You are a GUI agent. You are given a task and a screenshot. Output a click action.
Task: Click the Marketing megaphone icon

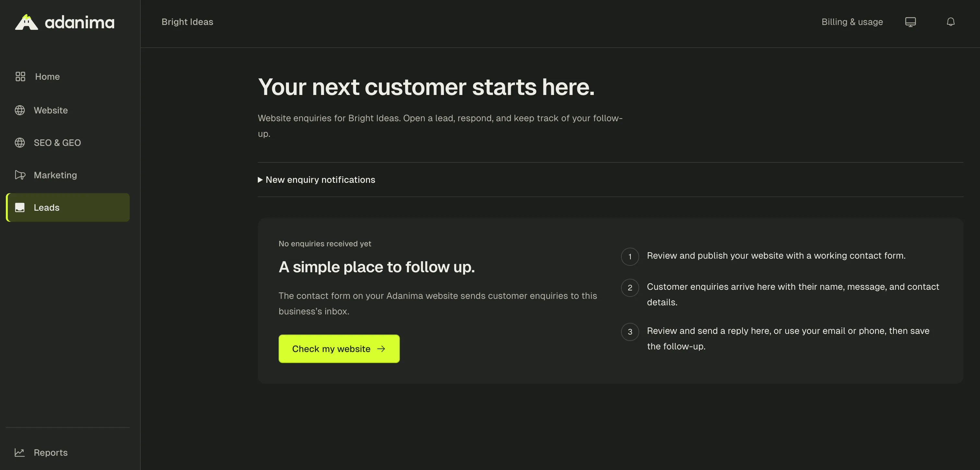[20, 175]
